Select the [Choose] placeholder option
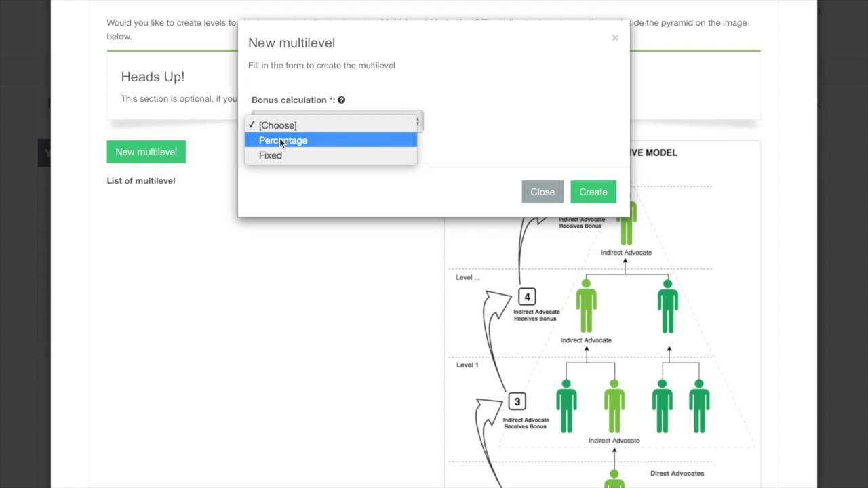868x488 pixels. [x=330, y=125]
